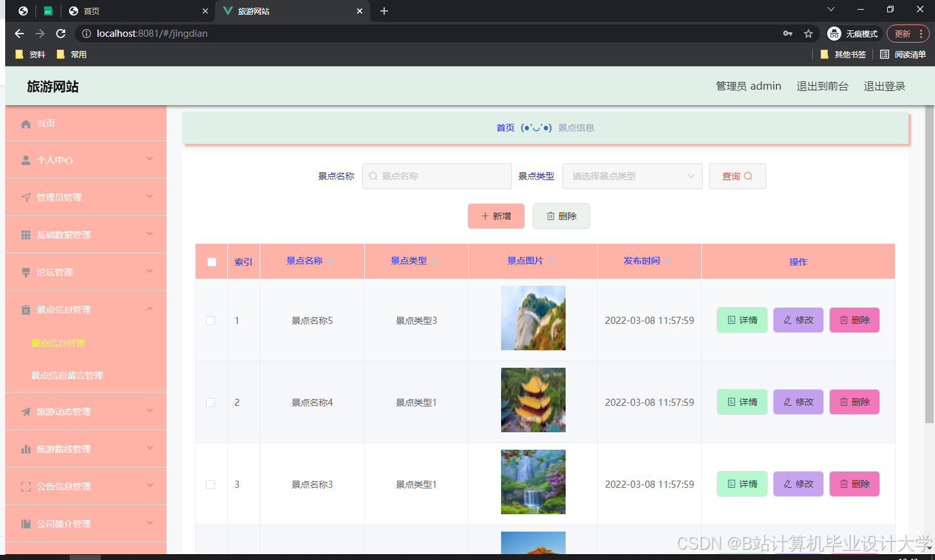Sort by 发布时间 column arrows
This screenshot has height=560, width=935.
668,261
